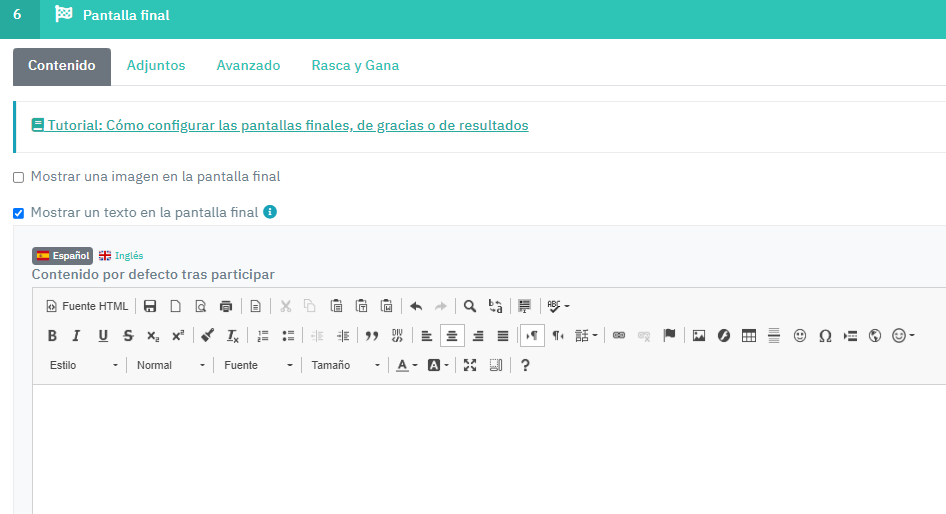This screenshot has height=514, width=946.
Task: Click the Insert Flash icon
Action: pyautogui.click(x=724, y=335)
